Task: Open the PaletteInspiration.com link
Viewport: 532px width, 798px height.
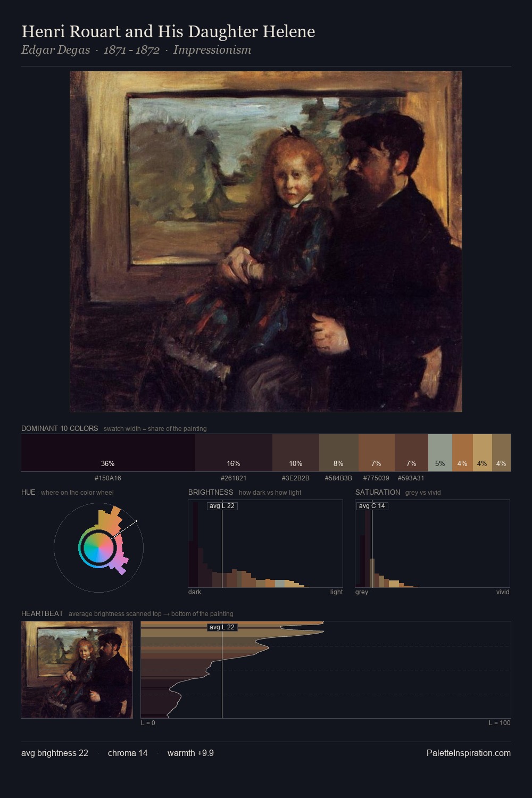Action: (469, 753)
